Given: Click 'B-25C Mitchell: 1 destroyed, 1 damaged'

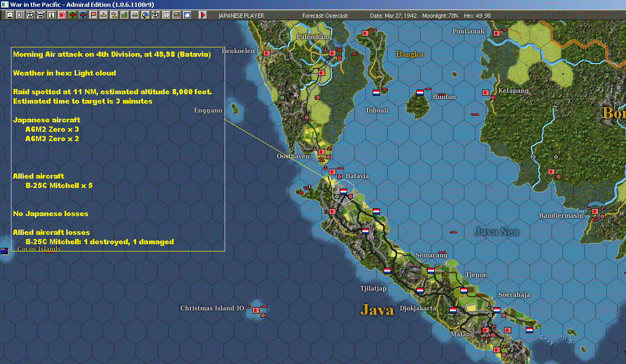Looking at the screenshot, I should pyautogui.click(x=99, y=242).
